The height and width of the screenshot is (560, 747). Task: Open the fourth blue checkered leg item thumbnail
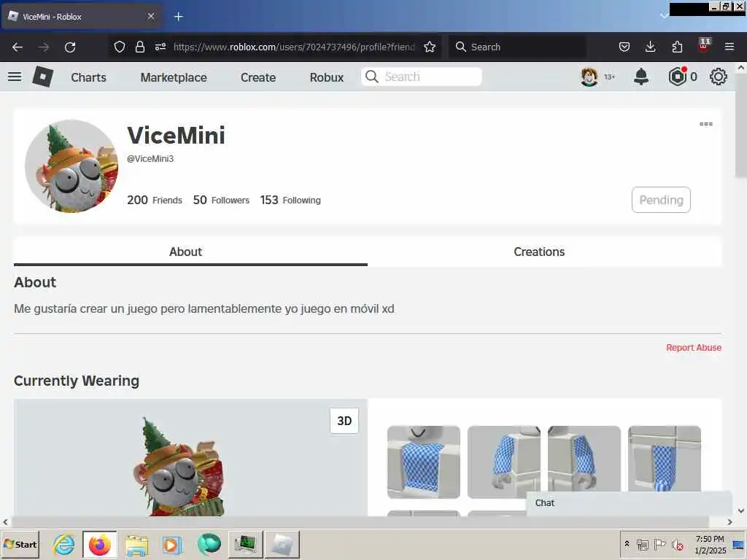[665, 459]
